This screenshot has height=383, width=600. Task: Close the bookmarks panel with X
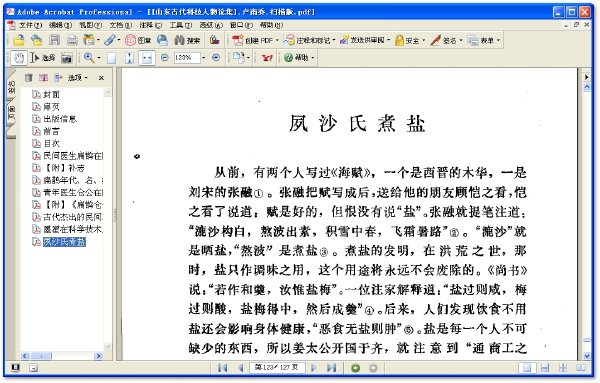coord(101,78)
